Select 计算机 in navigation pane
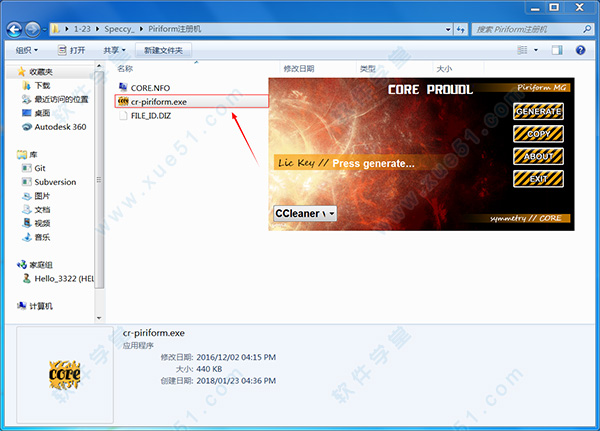Image resolution: width=600 pixels, height=431 pixels. (x=41, y=306)
